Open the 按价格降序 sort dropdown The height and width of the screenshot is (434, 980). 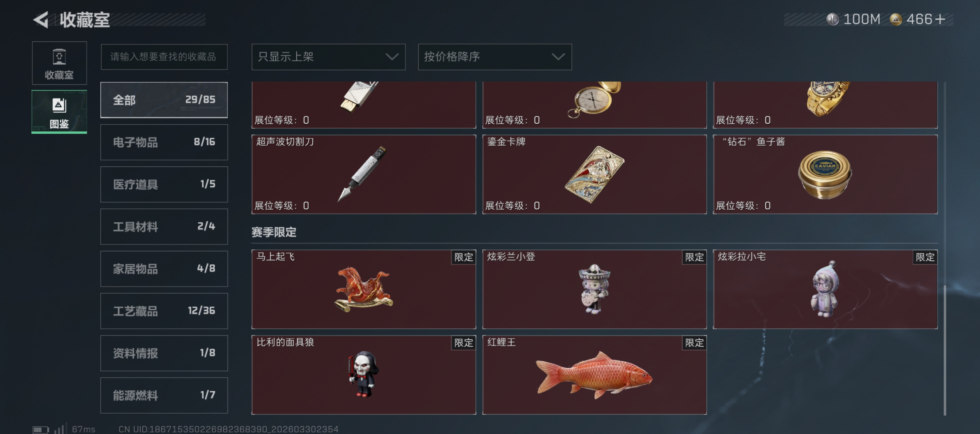(494, 57)
